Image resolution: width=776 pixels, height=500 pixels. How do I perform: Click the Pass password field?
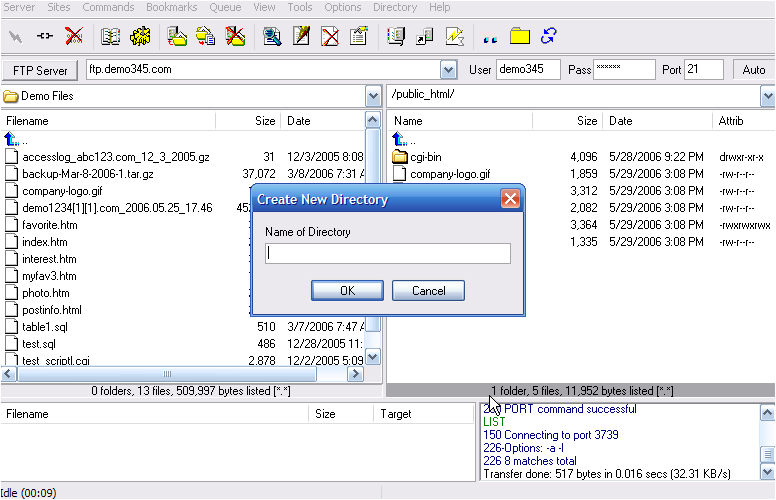pyautogui.click(x=624, y=69)
